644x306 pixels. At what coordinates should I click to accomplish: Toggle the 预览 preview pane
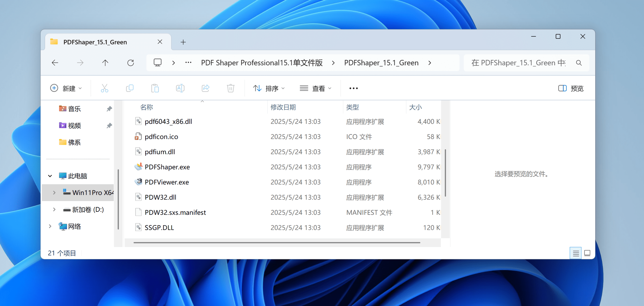click(x=571, y=88)
